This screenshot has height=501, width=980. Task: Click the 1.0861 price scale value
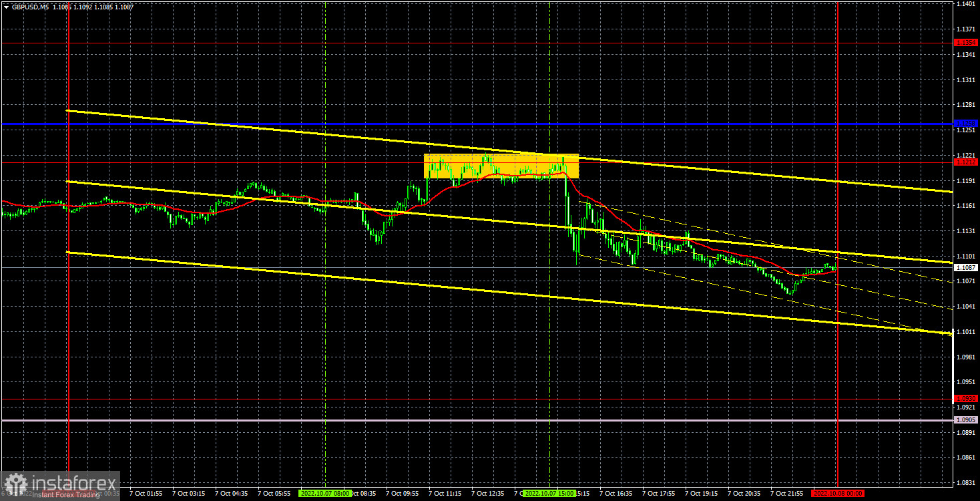(x=966, y=458)
